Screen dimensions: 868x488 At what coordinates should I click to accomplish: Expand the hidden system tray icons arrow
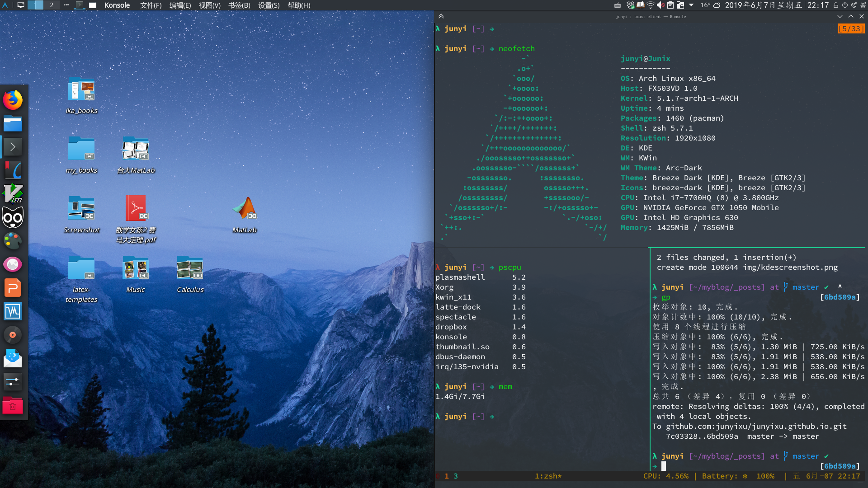(691, 5)
